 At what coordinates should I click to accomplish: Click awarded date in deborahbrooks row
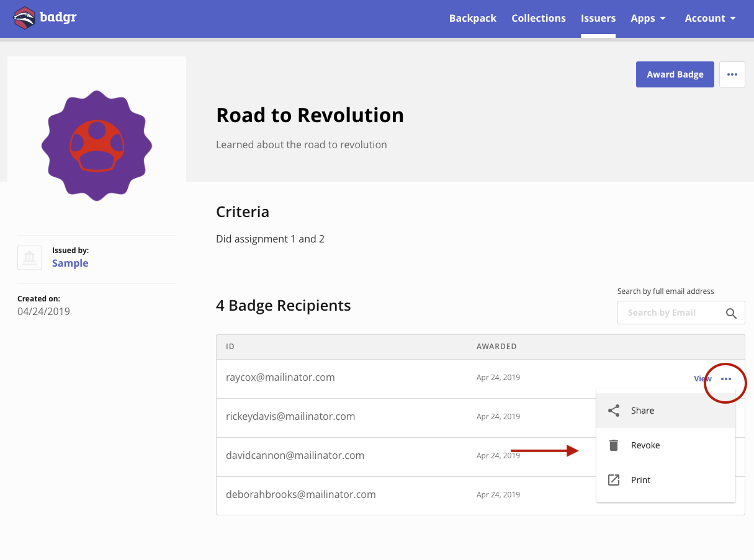pos(498,495)
